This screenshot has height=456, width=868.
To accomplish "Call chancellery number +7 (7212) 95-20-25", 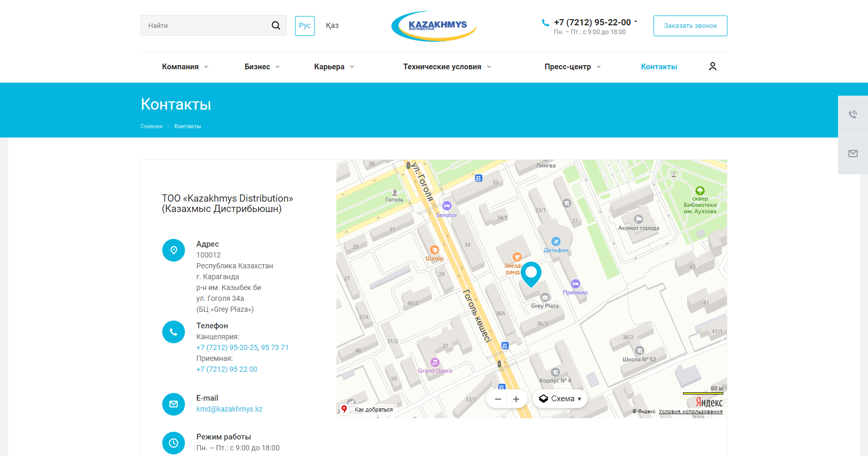I will [x=227, y=347].
